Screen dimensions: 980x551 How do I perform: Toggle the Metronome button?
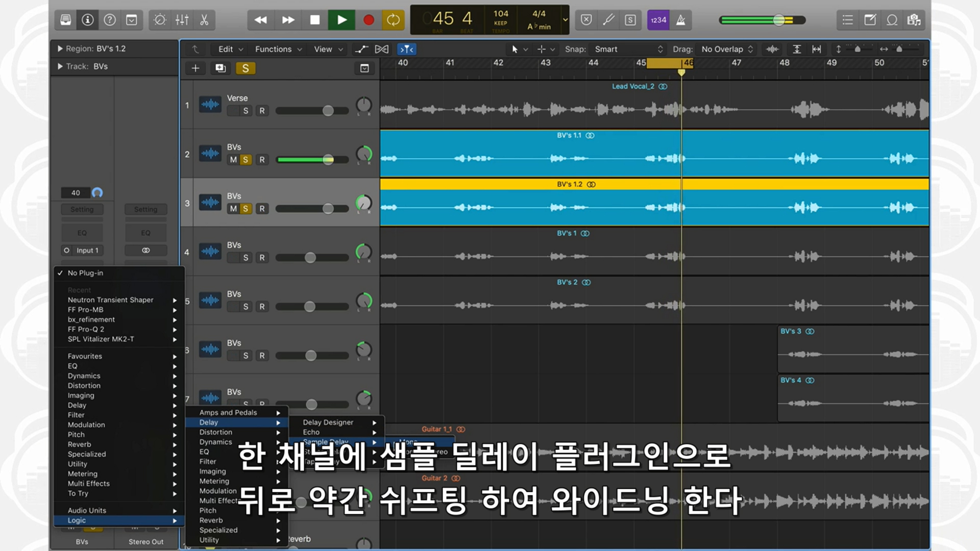(x=681, y=20)
